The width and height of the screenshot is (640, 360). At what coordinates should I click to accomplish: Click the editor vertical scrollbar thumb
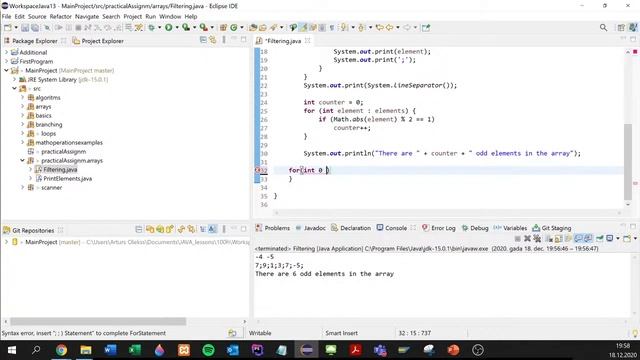tap(628, 161)
